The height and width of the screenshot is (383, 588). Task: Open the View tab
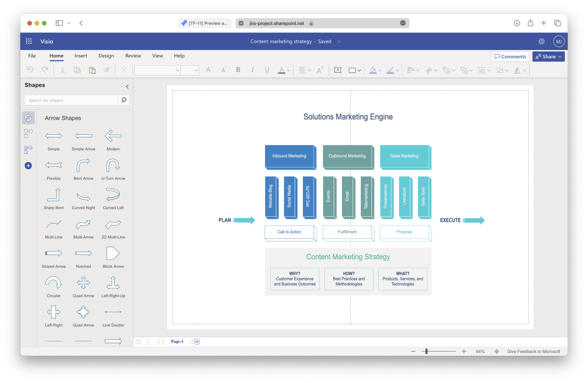point(157,56)
